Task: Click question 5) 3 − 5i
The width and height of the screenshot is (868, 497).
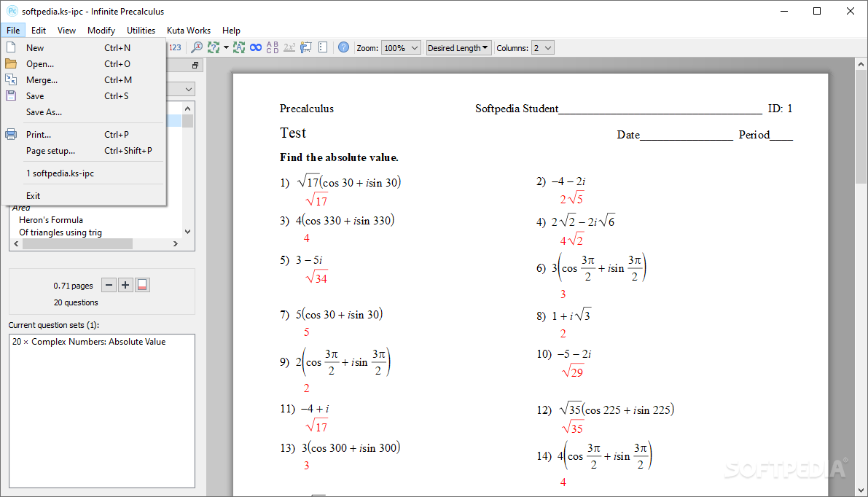Action: 301,259
